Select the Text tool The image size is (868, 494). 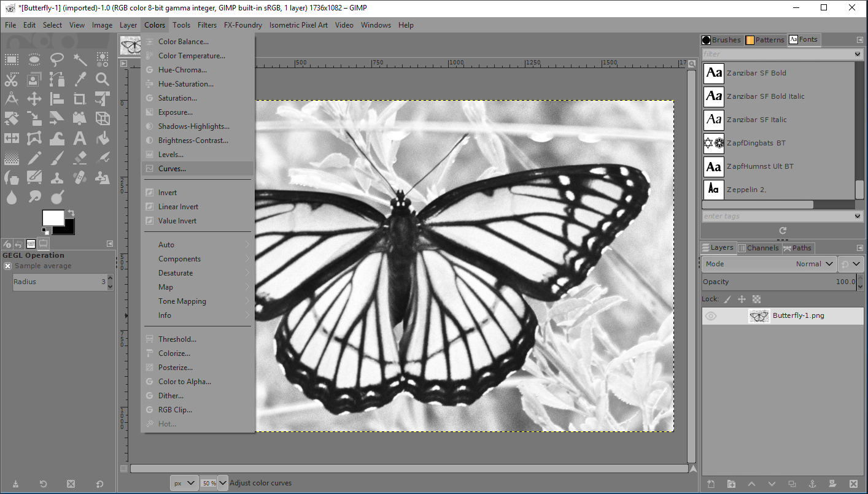click(80, 138)
